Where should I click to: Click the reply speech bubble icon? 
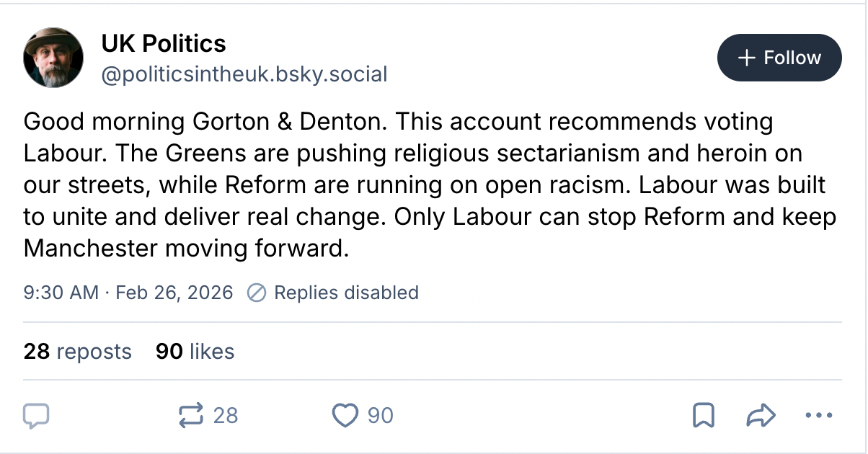[x=36, y=415]
